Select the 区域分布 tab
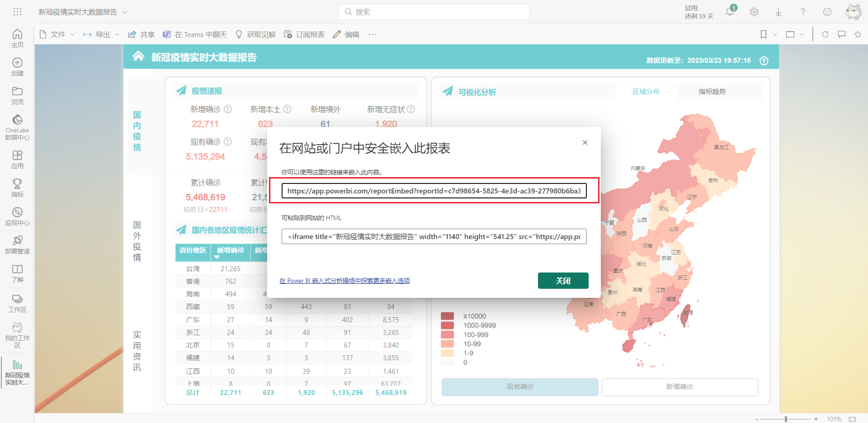The height and width of the screenshot is (423, 868). [646, 92]
